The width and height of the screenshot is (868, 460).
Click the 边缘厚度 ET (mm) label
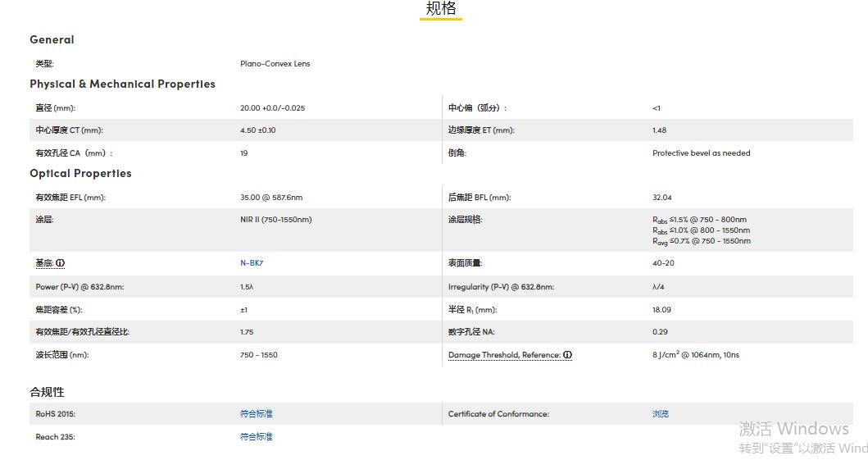point(482,130)
